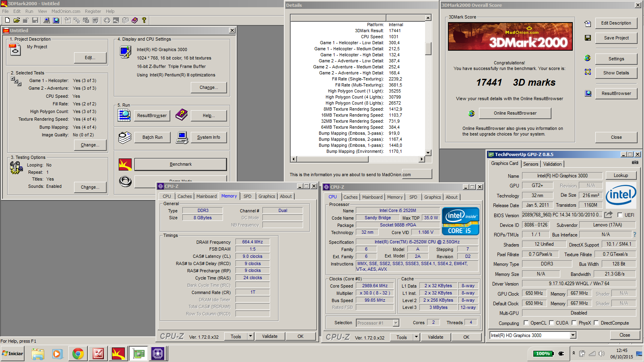644x362 pixels.
Task: Click the New project toolbar icon
Action: 7,20
